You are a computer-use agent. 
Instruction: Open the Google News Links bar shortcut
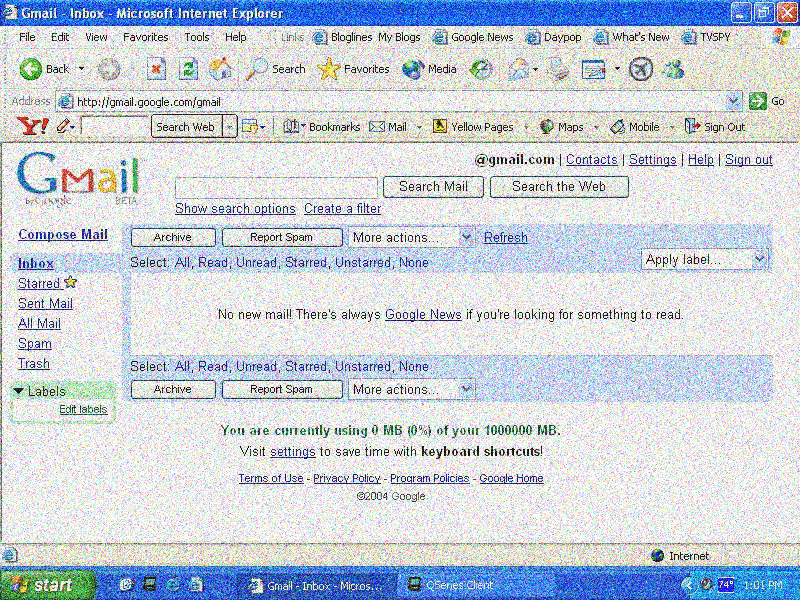pos(473,37)
